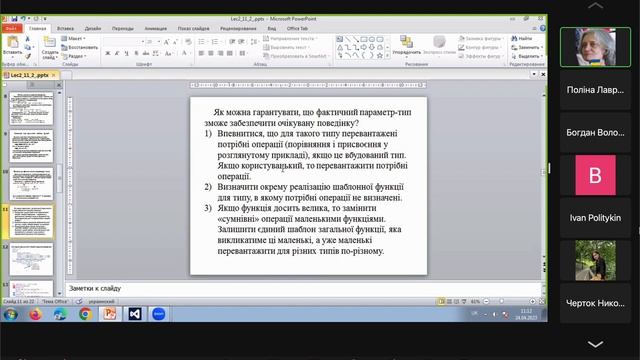Click the Increase Font Size icon
This screenshot has height=360, width=640.
click(167, 42)
